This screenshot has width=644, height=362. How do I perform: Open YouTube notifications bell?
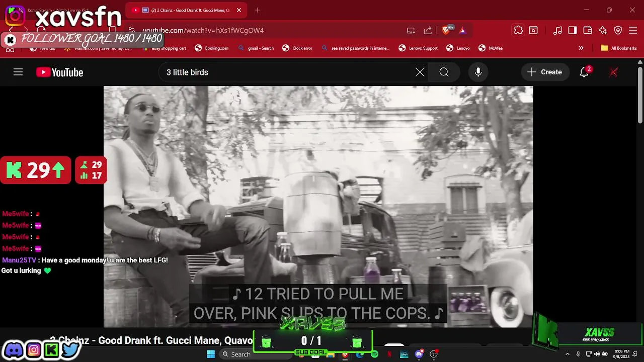pos(584,72)
